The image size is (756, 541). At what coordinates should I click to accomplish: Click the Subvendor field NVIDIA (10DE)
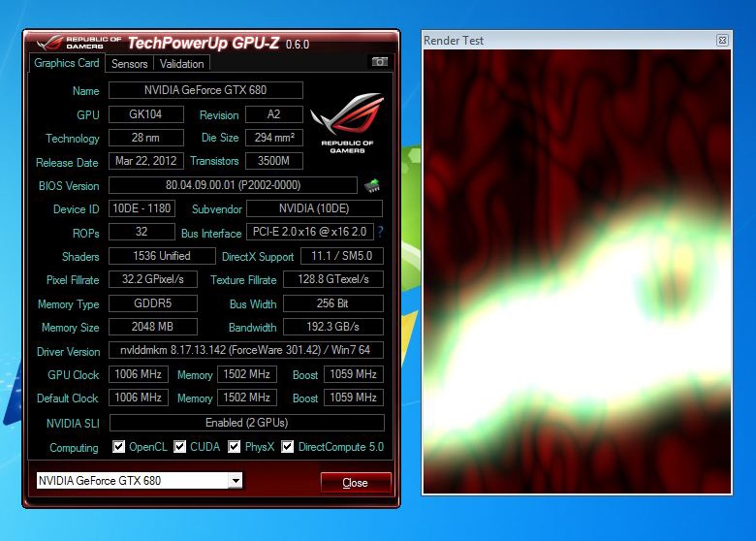314,208
